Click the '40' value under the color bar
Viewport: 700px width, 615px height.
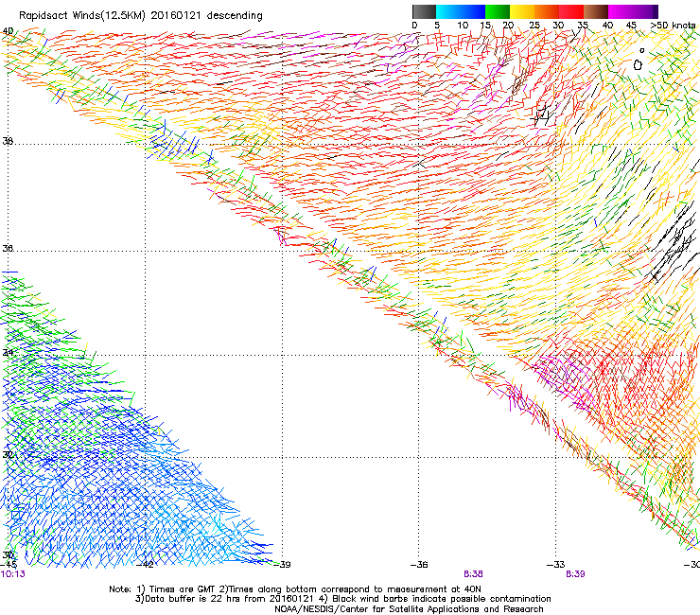tap(607, 25)
